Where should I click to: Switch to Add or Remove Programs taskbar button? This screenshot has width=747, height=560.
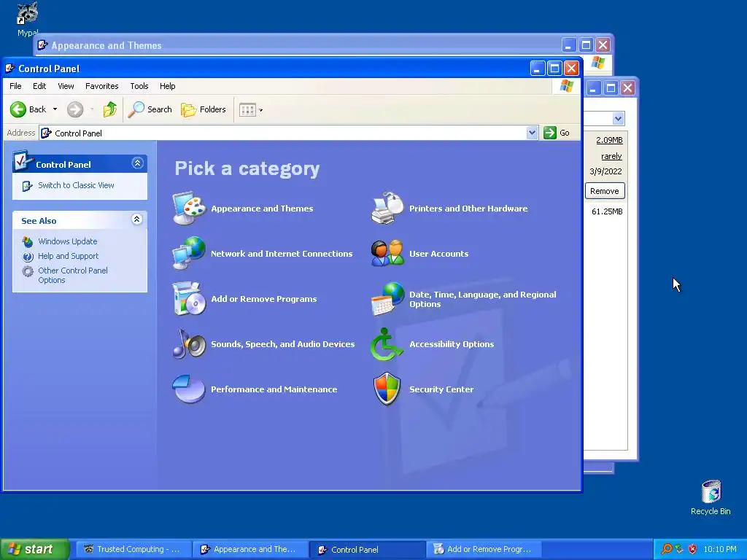pos(484,549)
